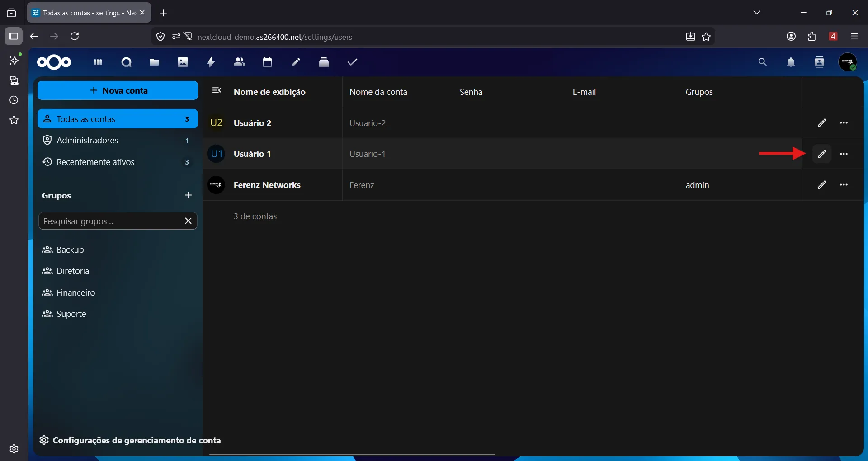Edit Ferenz Networks with pencil icon
The width and height of the screenshot is (868, 461).
(822, 185)
